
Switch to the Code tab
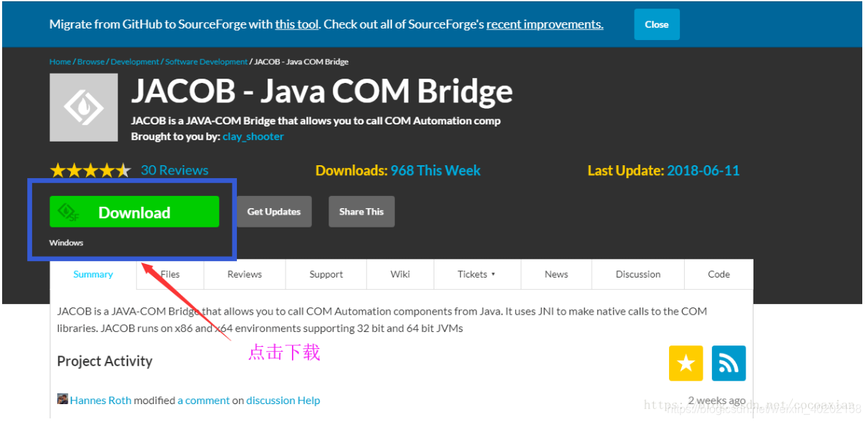point(719,274)
